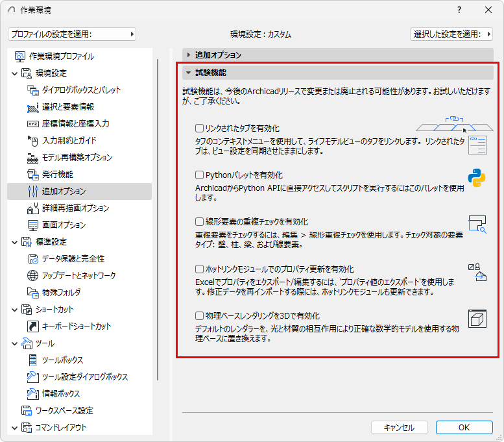Click the 環境設定：カスタム label

pyautogui.click(x=261, y=34)
